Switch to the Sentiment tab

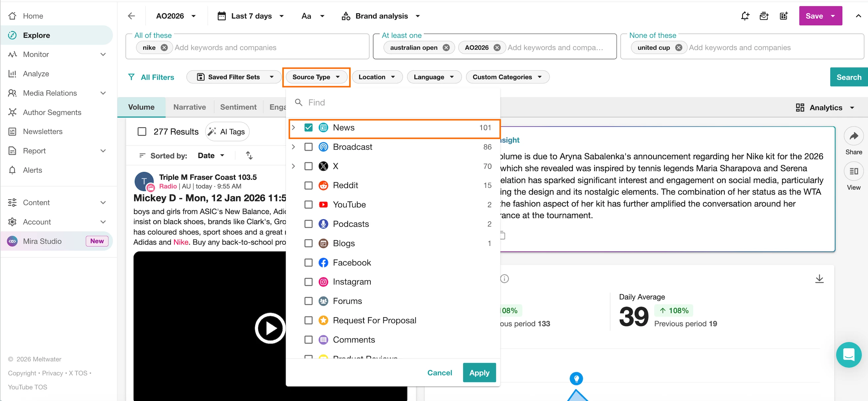click(238, 107)
